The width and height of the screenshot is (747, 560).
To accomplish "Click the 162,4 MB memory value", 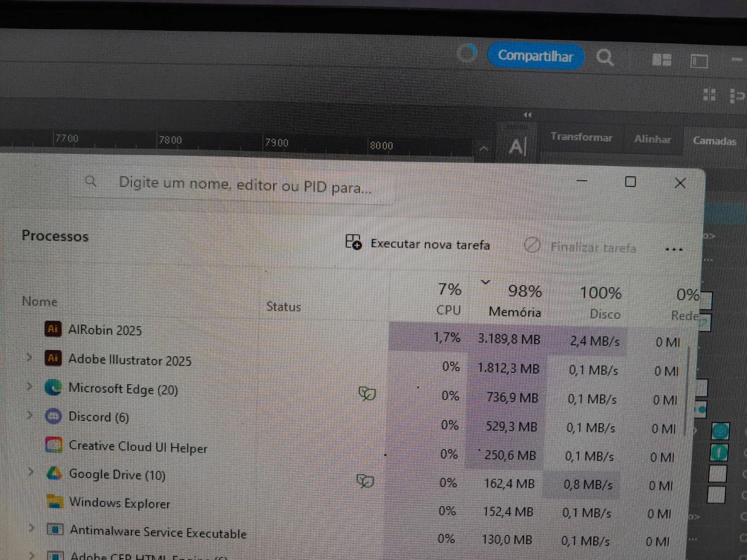I will [x=509, y=483].
